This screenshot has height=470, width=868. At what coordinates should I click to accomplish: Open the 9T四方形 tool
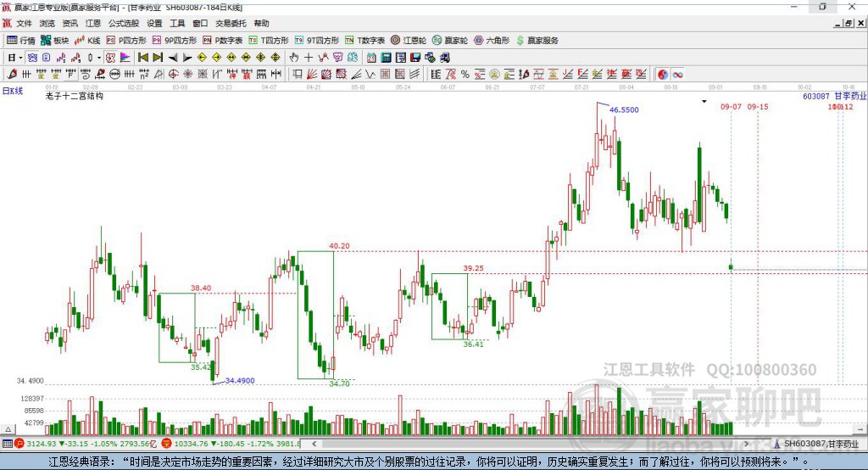point(317,41)
